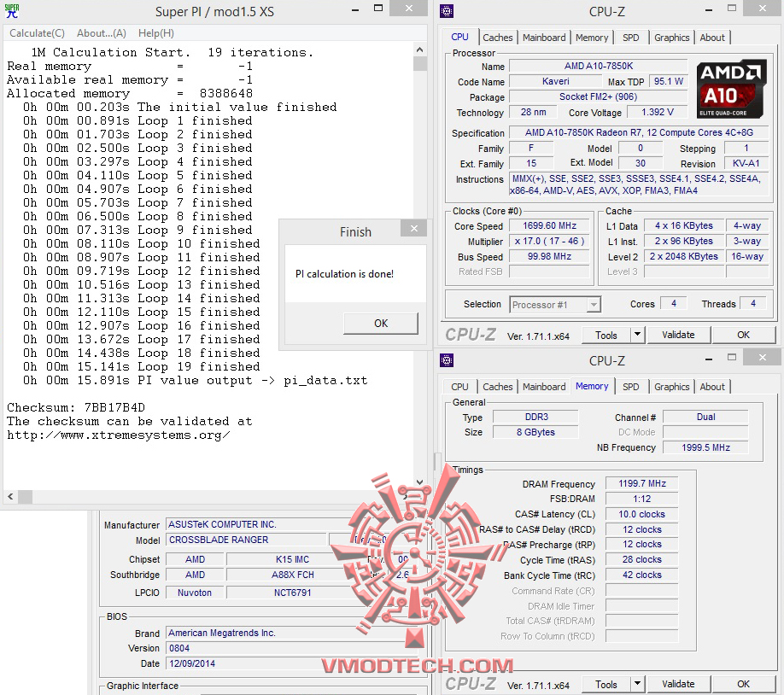The image size is (784, 695).
Task: Click Tools button in bottom CPU-Z window
Action: 606,684
